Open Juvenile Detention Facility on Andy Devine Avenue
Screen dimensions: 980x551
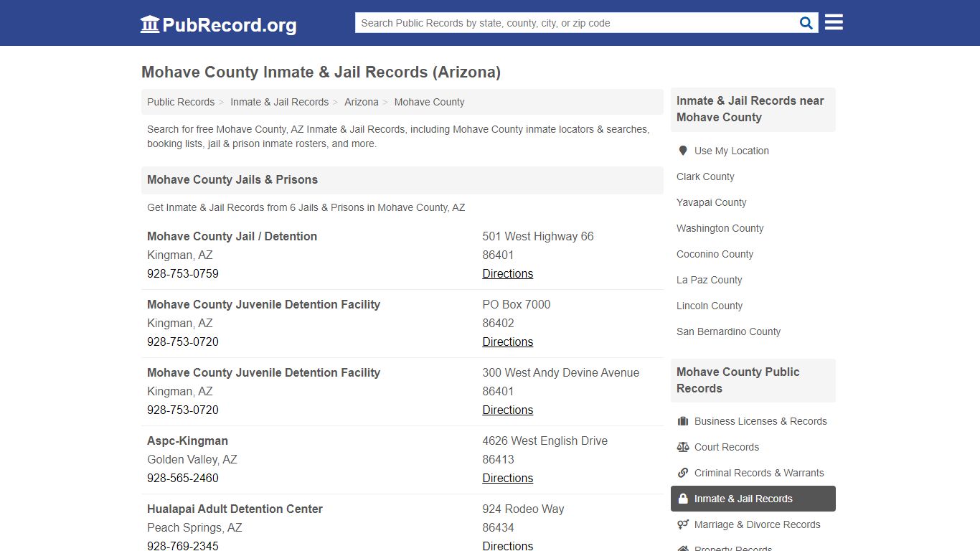[263, 372]
